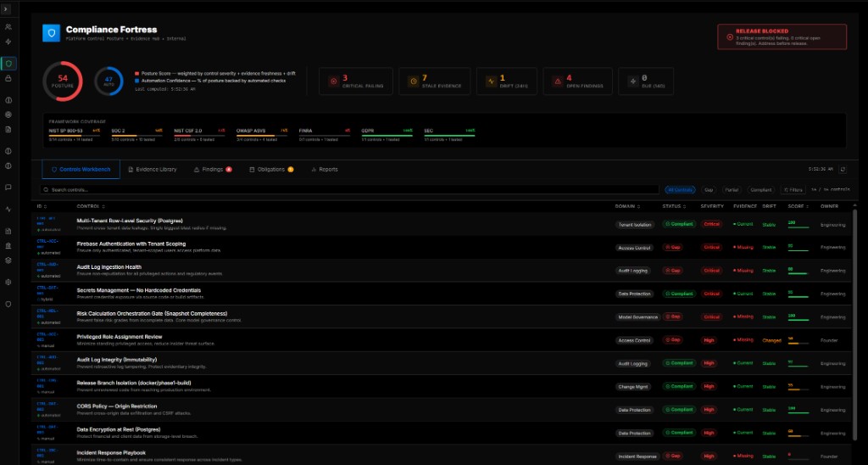Select the Compliant filter pill
The width and height of the screenshot is (868, 465).
(760, 189)
